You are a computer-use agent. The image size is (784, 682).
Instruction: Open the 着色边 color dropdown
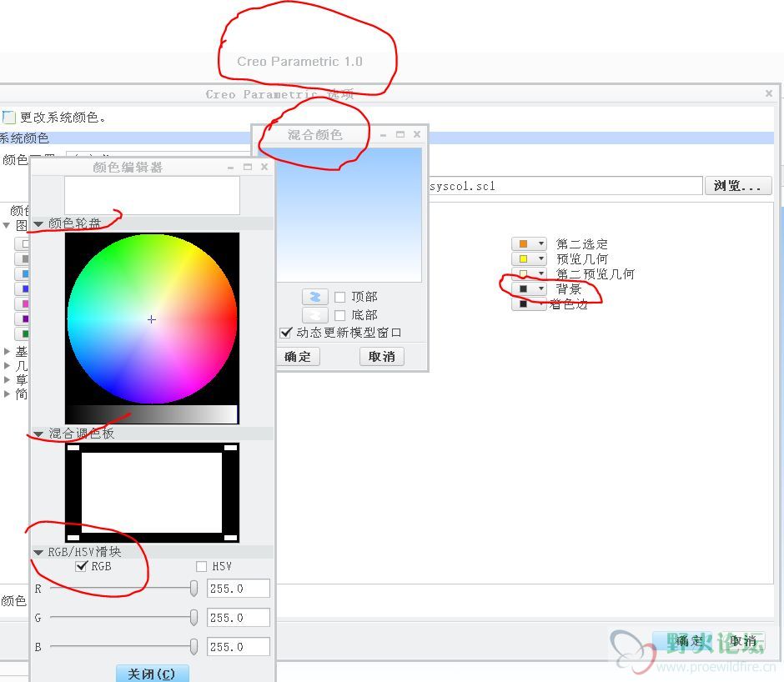pos(541,303)
